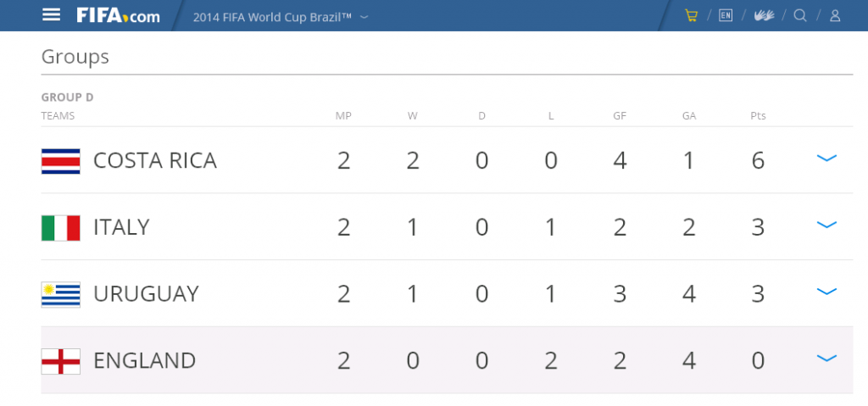Image resolution: width=868 pixels, height=406 pixels.
Task: Click the Italy flag
Action: pyautogui.click(x=61, y=228)
